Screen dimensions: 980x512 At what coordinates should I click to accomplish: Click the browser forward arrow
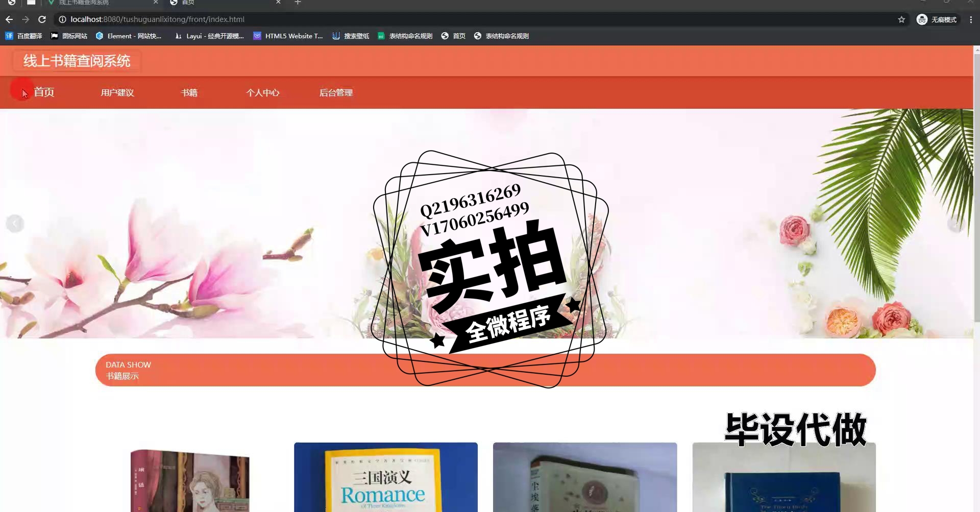[x=26, y=19]
